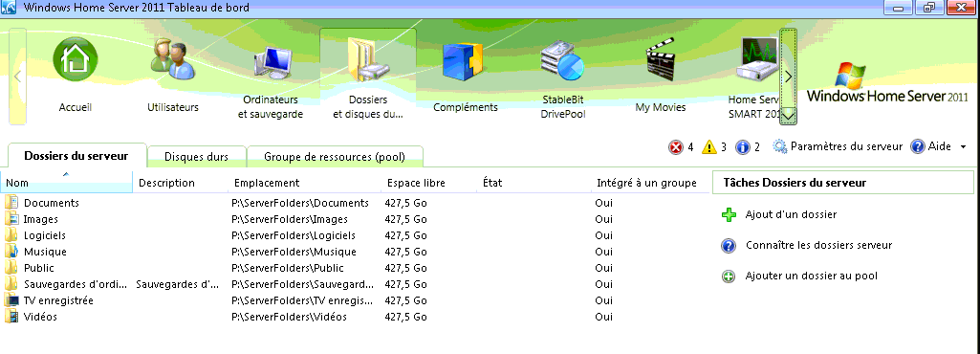Image resolution: width=980 pixels, height=354 pixels.
Task: Open the Utilisateurs section
Action: (172, 77)
